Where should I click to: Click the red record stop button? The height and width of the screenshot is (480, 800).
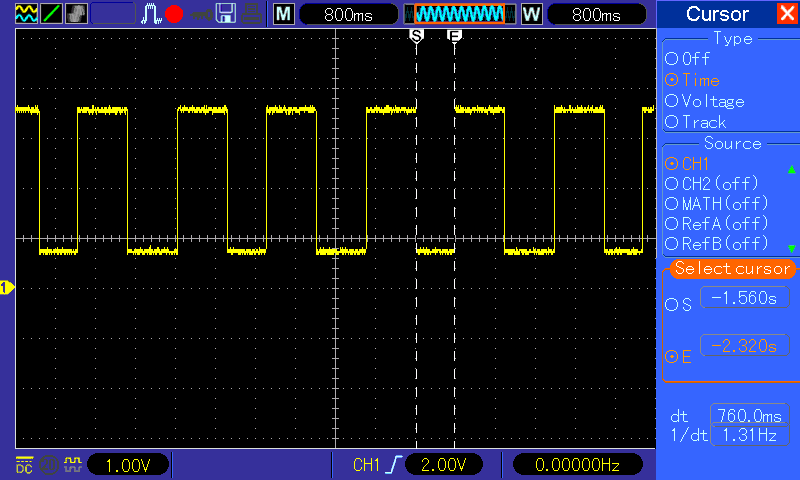click(x=174, y=14)
